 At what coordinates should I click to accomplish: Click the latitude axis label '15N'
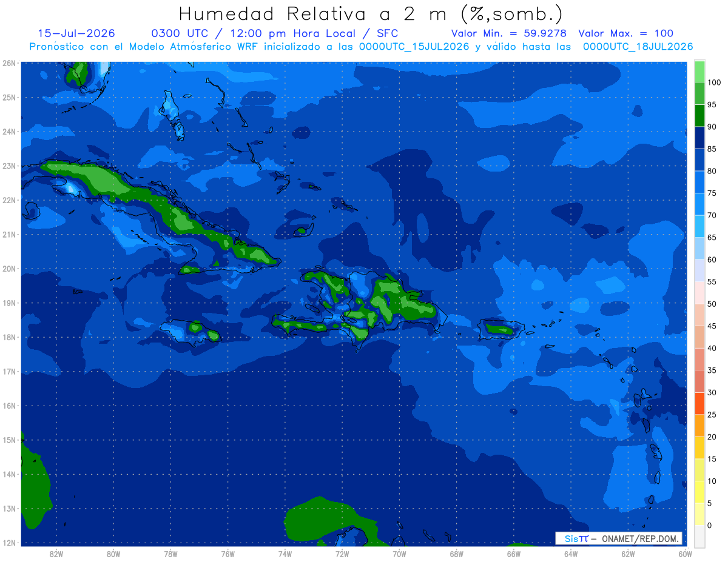click(8, 440)
